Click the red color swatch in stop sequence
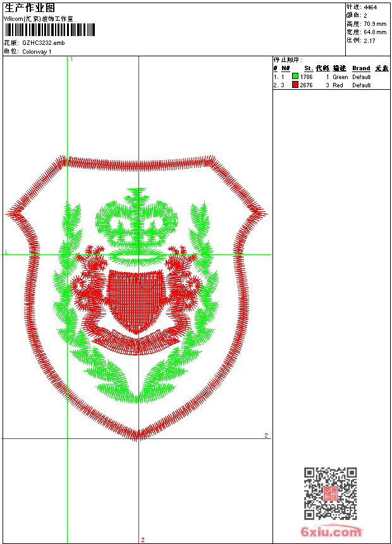392x544 pixels. pos(295,85)
